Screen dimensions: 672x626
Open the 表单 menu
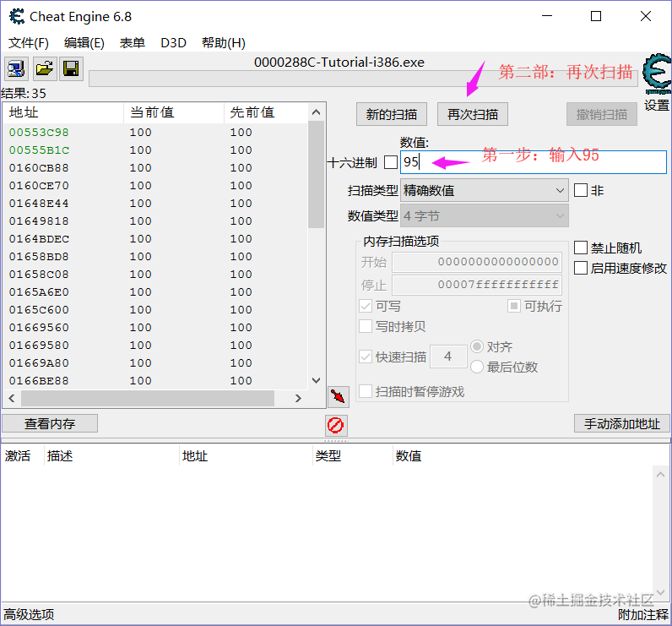(x=132, y=43)
